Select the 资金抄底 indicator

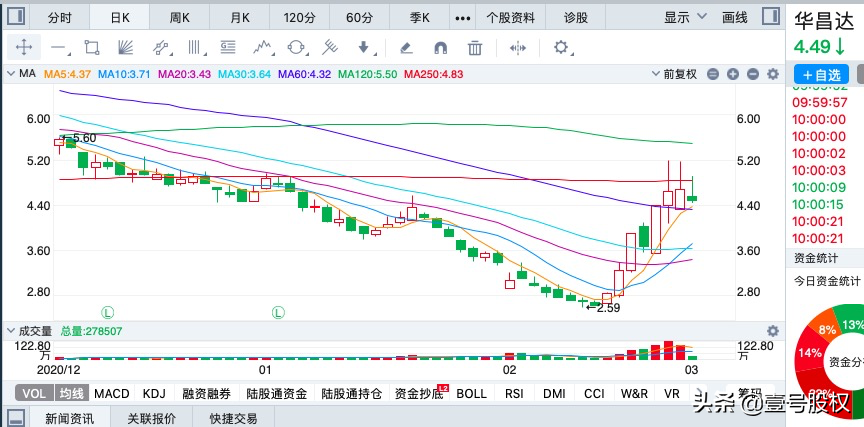pos(419,393)
